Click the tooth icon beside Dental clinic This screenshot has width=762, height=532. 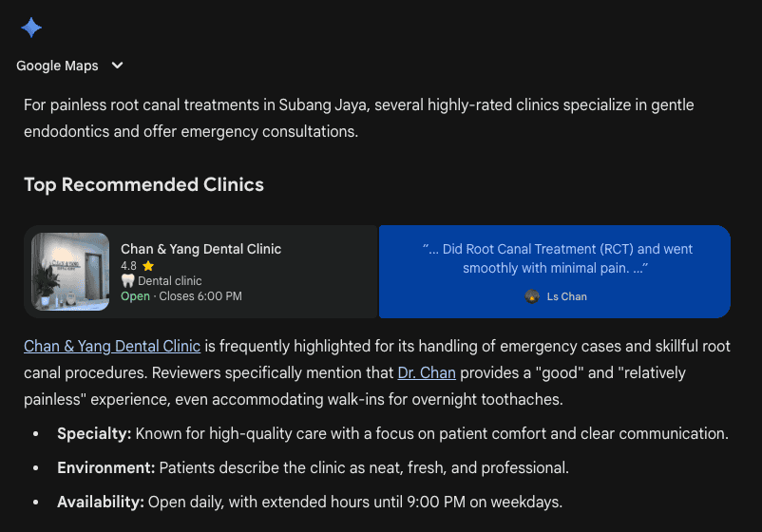tap(127, 281)
